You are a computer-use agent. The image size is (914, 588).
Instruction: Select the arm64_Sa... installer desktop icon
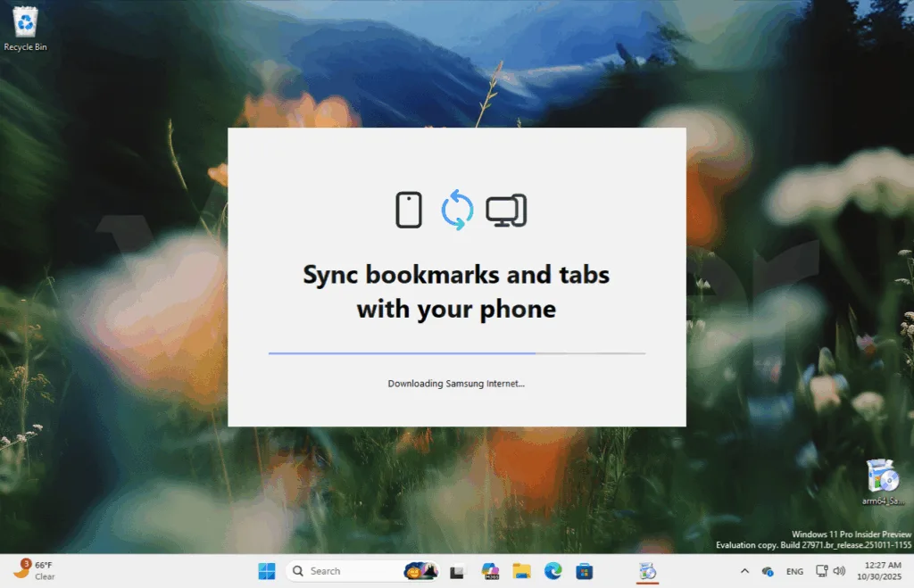pos(883,481)
